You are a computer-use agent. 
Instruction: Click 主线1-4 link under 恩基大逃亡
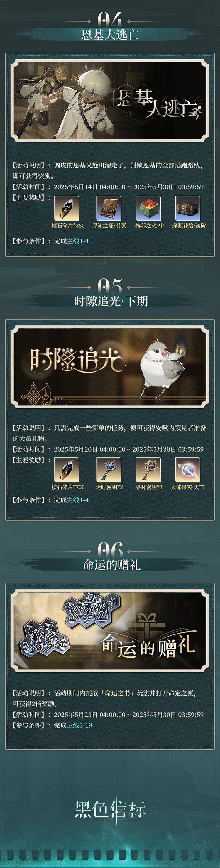[x=78, y=241]
